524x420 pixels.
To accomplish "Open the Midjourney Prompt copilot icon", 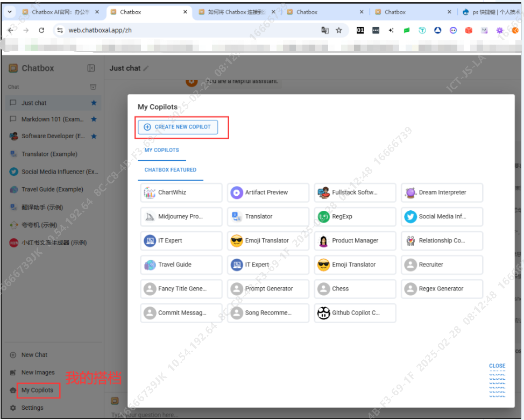I will coord(150,217).
